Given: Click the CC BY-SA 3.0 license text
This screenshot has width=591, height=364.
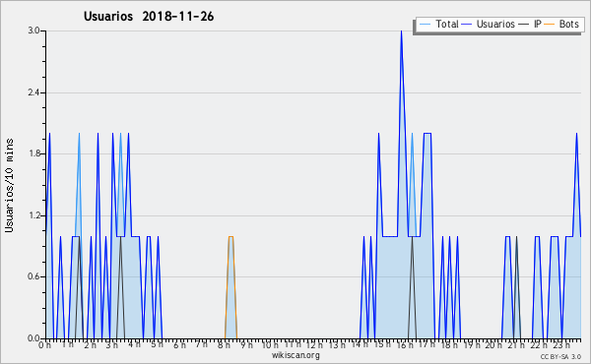Looking at the screenshot, I should (x=560, y=356).
